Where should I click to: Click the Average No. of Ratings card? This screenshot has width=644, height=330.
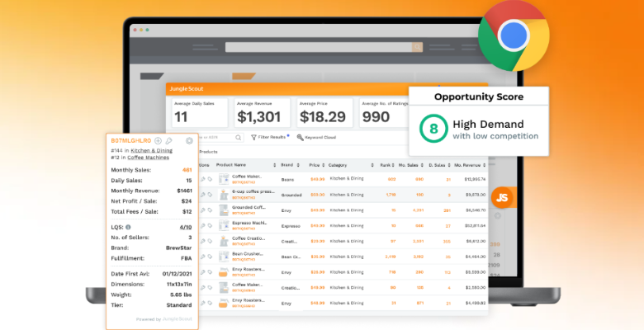click(384, 112)
